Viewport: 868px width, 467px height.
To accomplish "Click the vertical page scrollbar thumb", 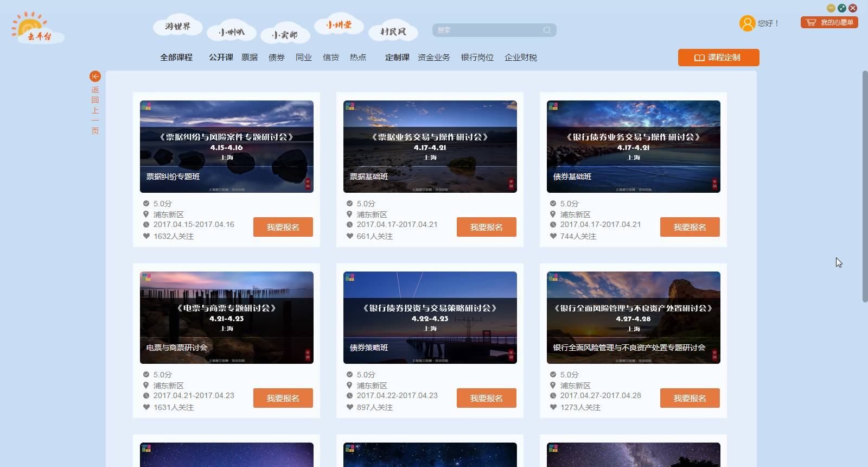I will tap(865, 186).
